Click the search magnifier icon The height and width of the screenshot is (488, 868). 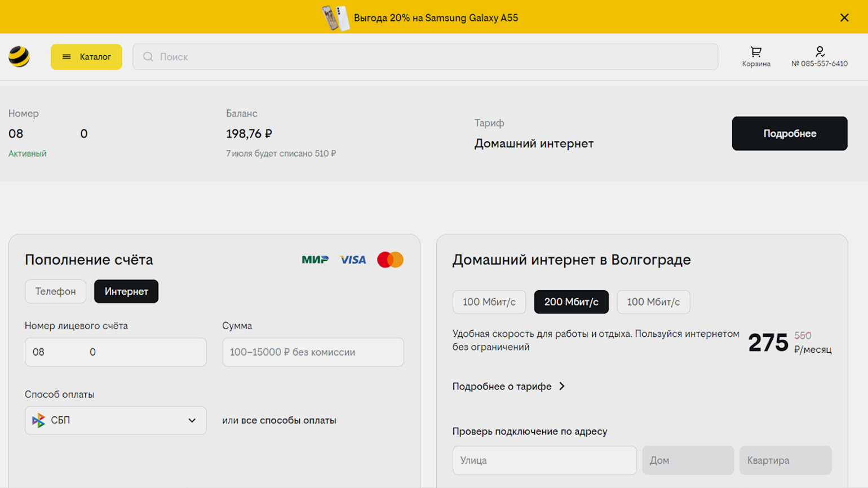[x=148, y=57]
